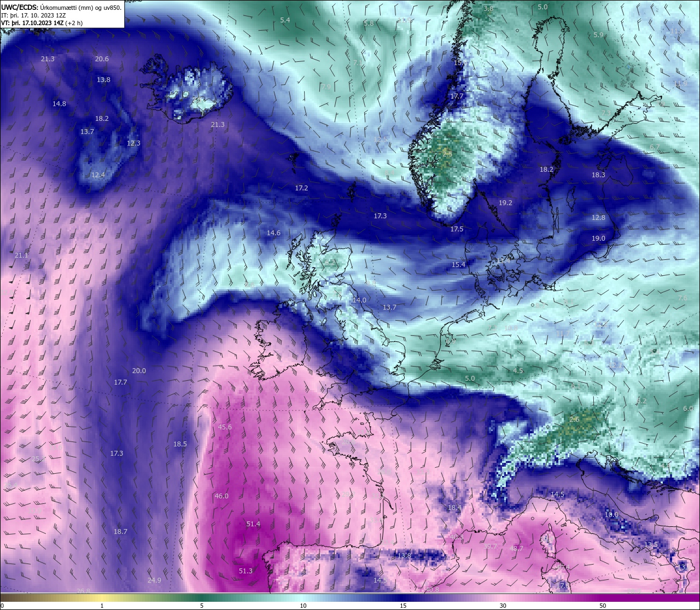Click the 10 label on the colour scale
This screenshot has width=700, height=610.
coord(303,606)
